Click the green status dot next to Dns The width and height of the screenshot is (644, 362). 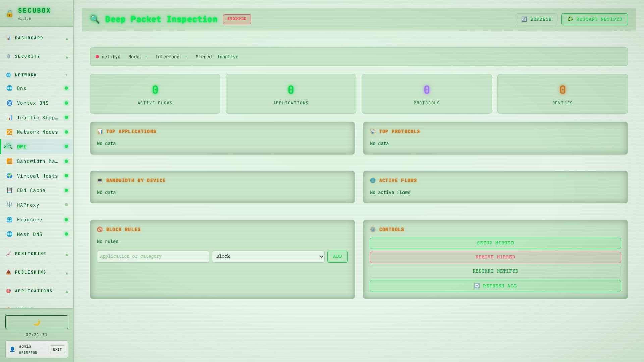pyautogui.click(x=66, y=88)
